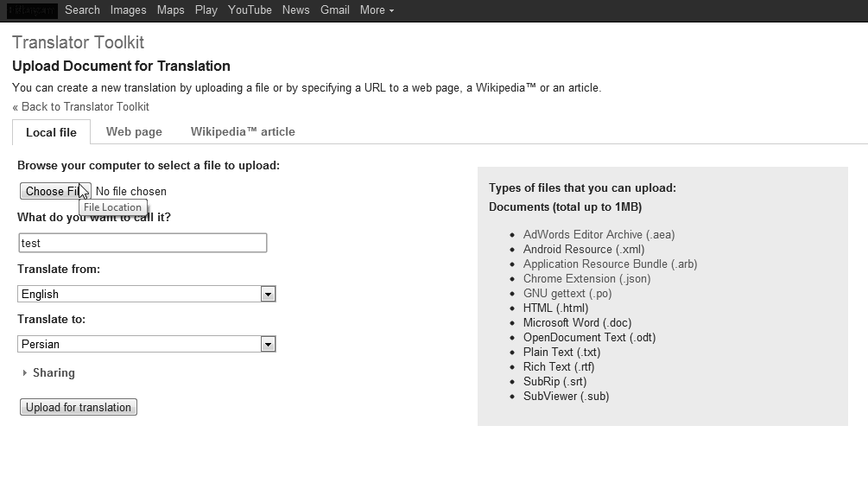Click Android Resource (.xml) entry
868x502 pixels.
[x=584, y=250]
